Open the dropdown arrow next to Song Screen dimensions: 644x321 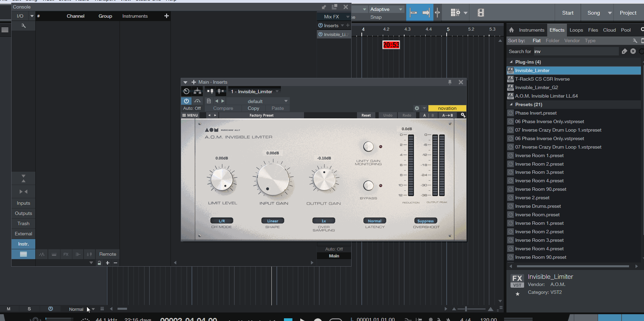tap(610, 13)
